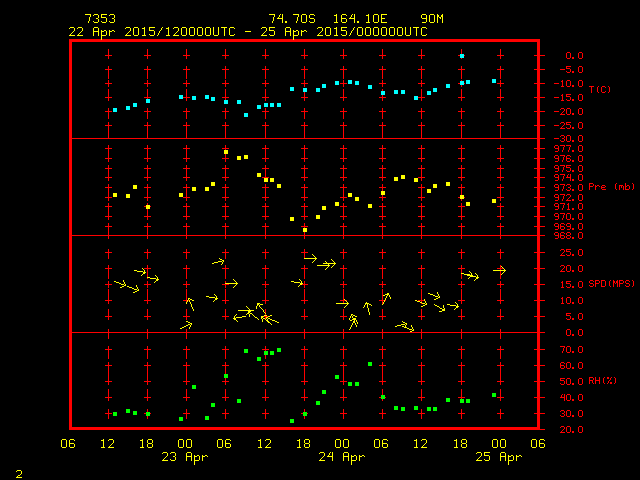This screenshot has width=640, height=480.
Task: Click the 976.0 pressure axis value
Action: [x=569, y=158]
